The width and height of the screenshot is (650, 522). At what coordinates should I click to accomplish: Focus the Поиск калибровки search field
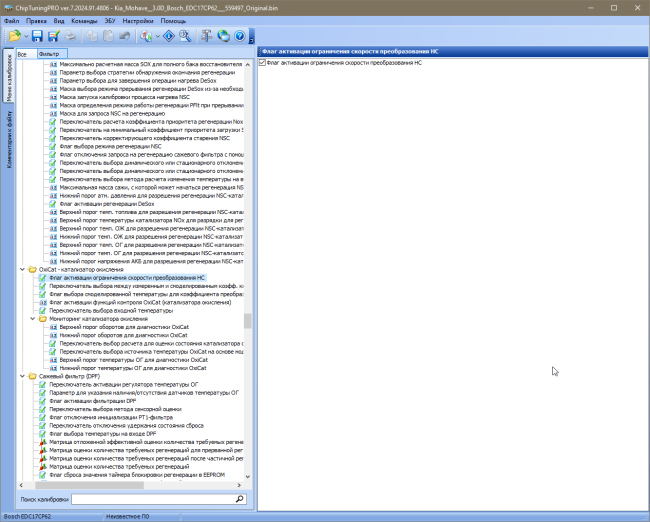tap(153, 499)
